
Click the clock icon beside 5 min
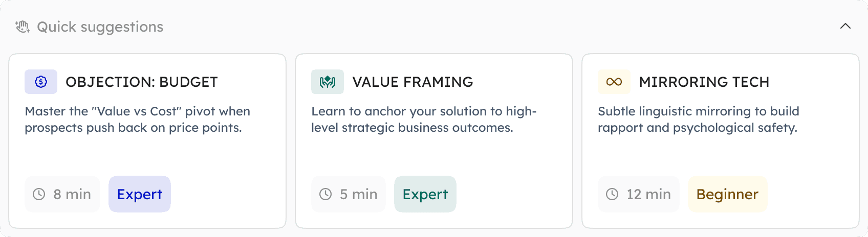click(x=326, y=194)
